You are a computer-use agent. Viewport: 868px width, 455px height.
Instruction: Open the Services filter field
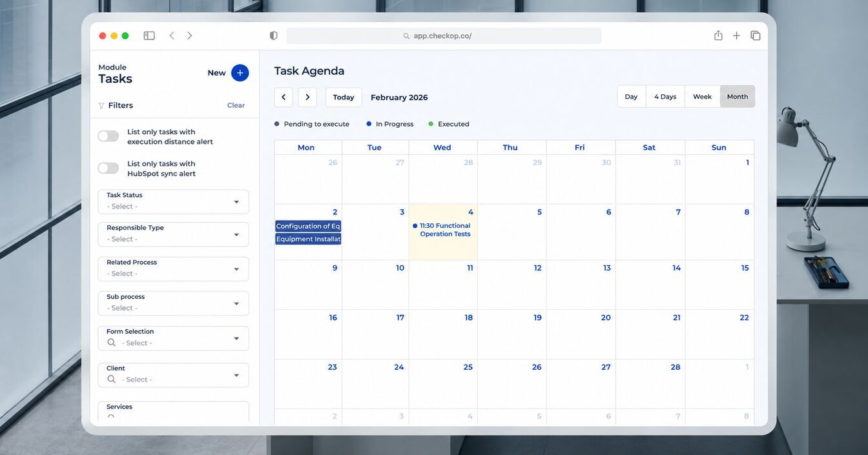point(173,412)
